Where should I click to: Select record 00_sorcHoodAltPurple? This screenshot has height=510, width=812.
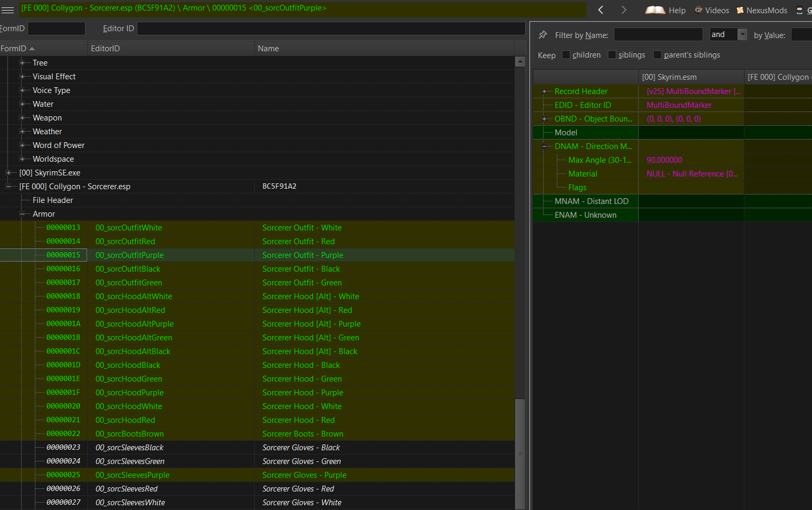[257, 324]
